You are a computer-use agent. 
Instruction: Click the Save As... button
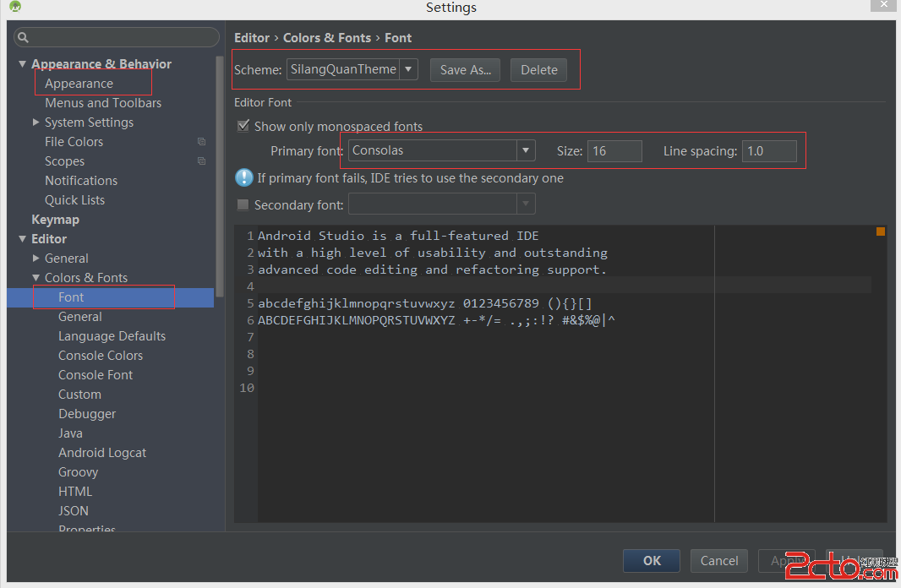(466, 70)
